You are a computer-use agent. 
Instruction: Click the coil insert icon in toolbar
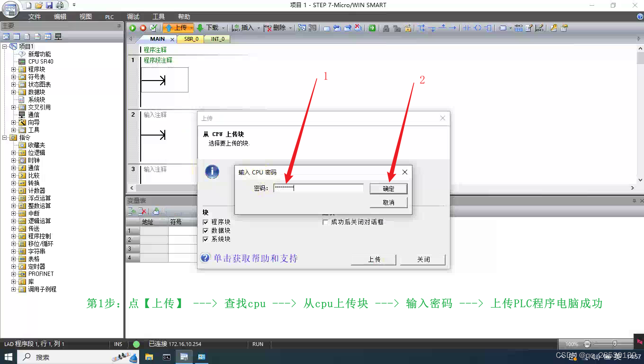(x=477, y=28)
